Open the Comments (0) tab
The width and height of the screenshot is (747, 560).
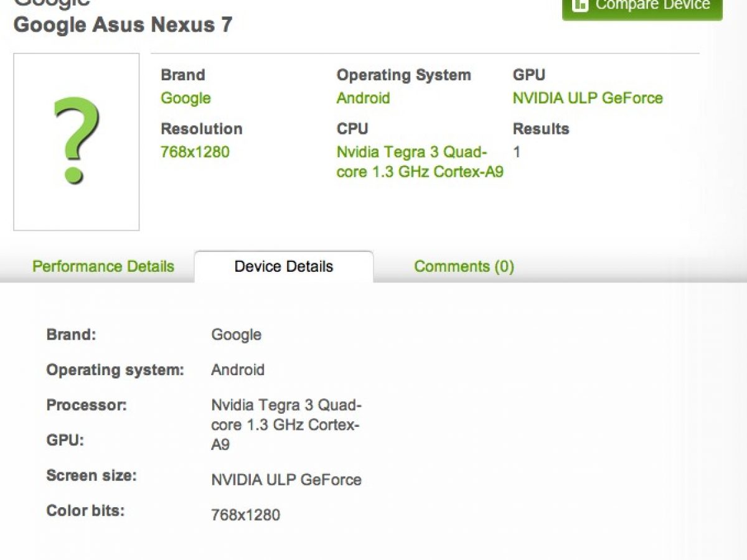(464, 266)
